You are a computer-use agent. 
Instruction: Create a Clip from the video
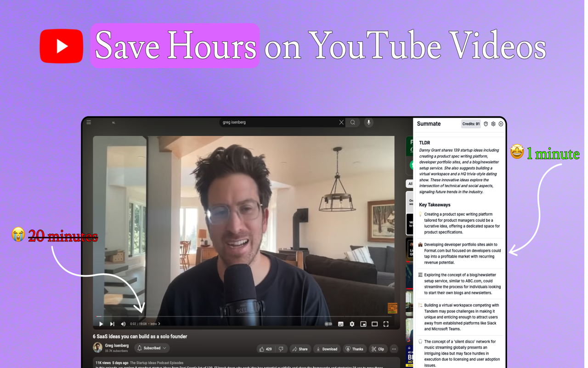(378, 349)
